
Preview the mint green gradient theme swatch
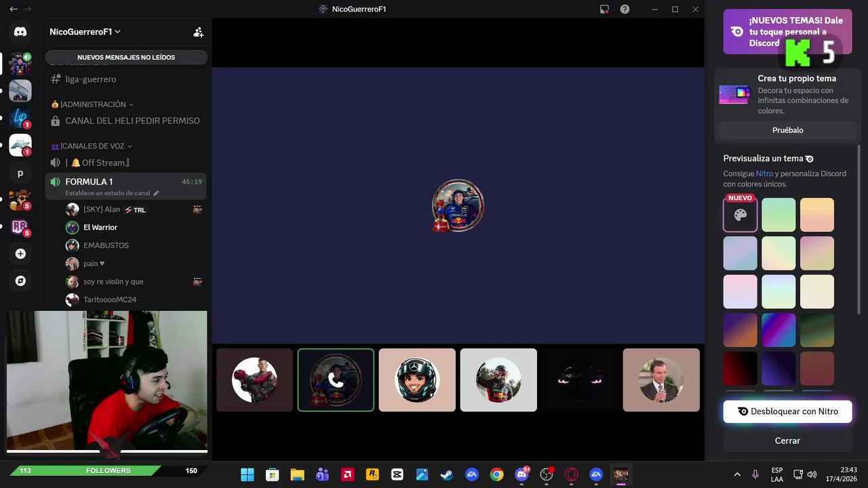(x=778, y=215)
